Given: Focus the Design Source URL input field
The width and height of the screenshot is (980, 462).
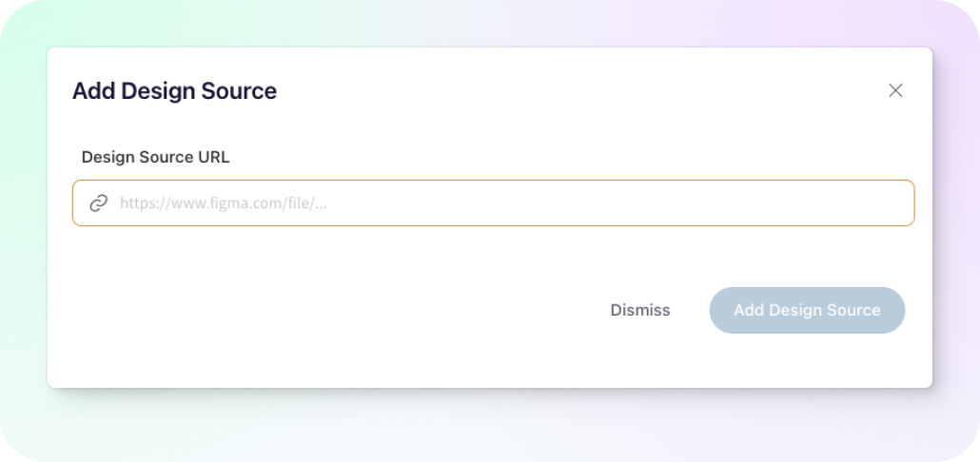Looking at the screenshot, I should [x=493, y=202].
